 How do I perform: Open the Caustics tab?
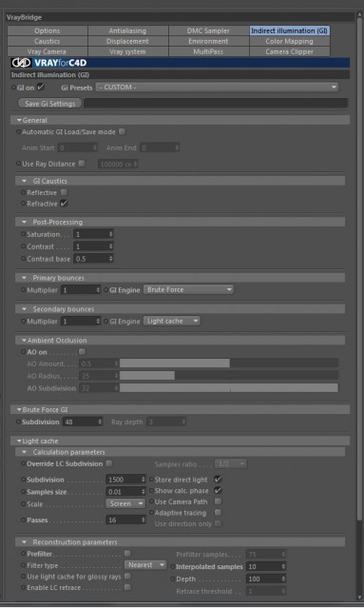pyautogui.click(x=48, y=41)
